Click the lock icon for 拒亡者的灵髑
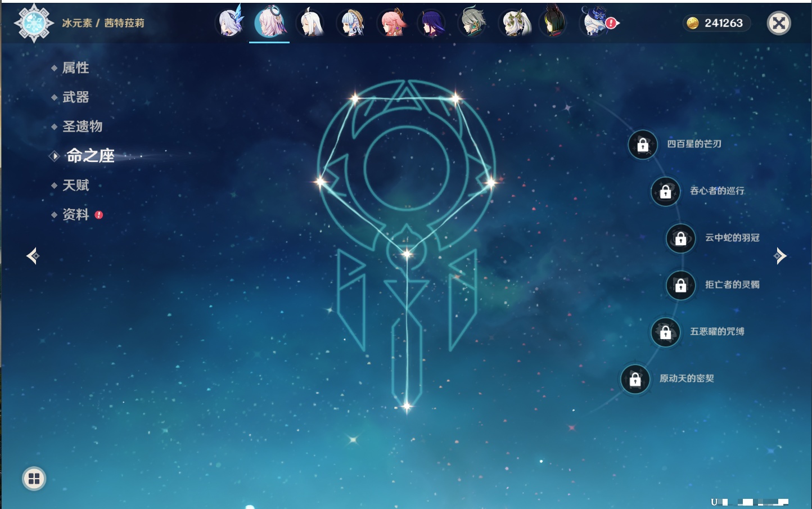812x509 pixels. [x=681, y=285]
